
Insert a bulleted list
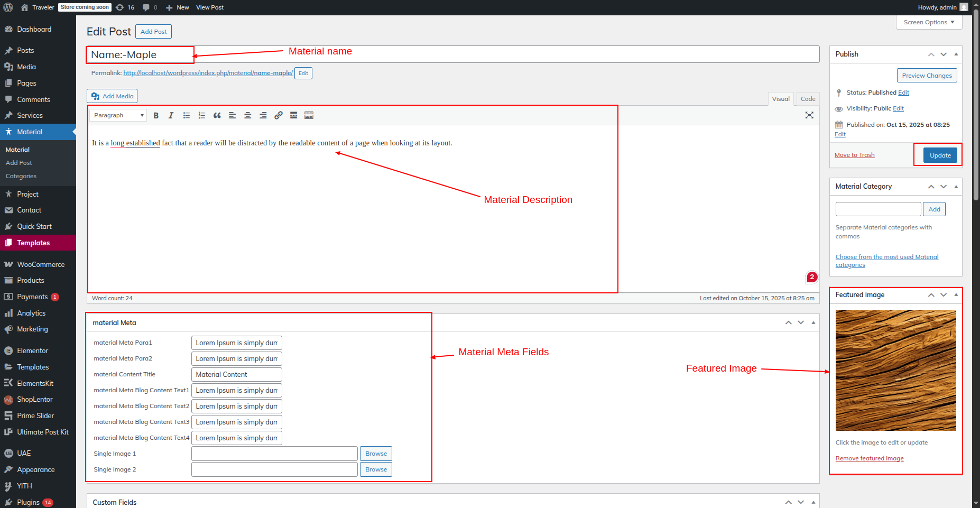[186, 115]
